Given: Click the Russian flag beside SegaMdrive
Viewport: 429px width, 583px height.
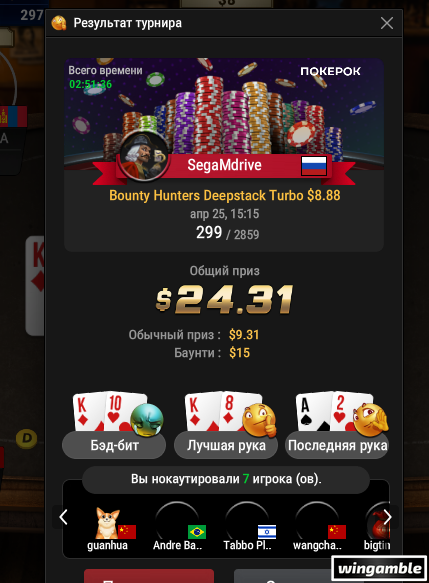Looking at the screenshot, I should click(314, 166).
